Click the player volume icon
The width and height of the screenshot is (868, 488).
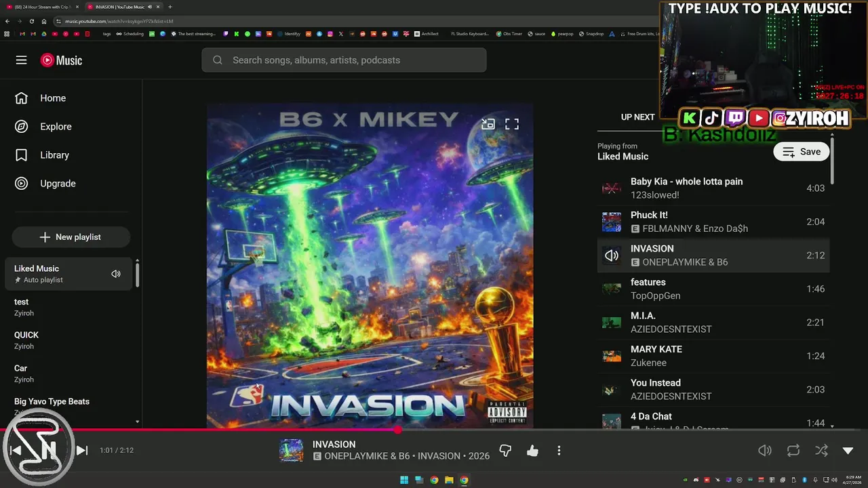click(x=765, y=450)
